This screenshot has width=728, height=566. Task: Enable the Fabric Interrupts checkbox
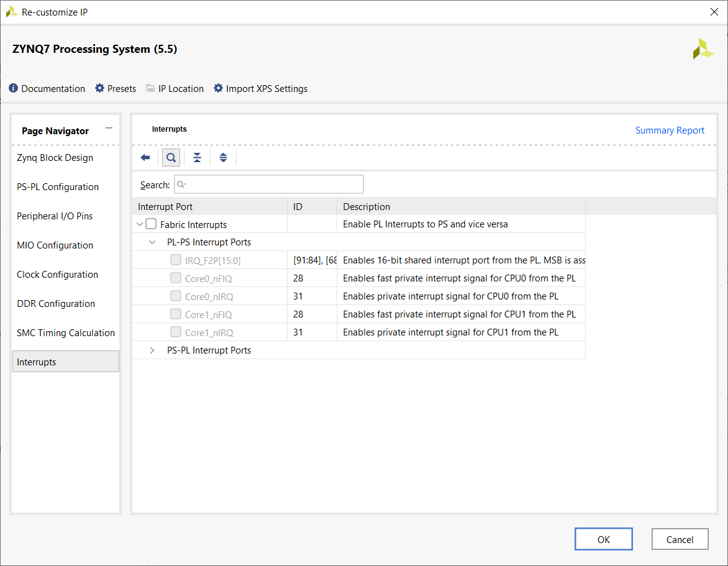pyautogui.click(x=151, y=224)
